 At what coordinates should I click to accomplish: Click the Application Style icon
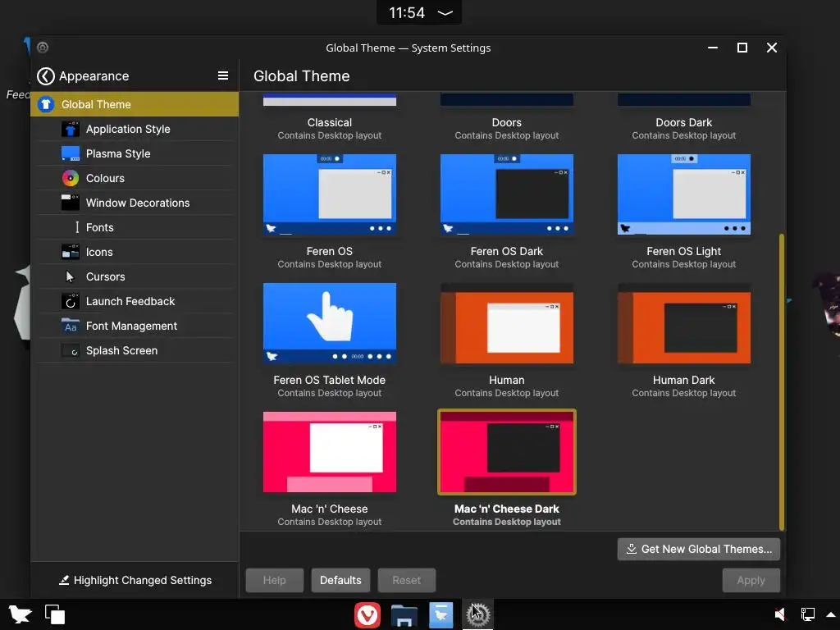(71, 129)
